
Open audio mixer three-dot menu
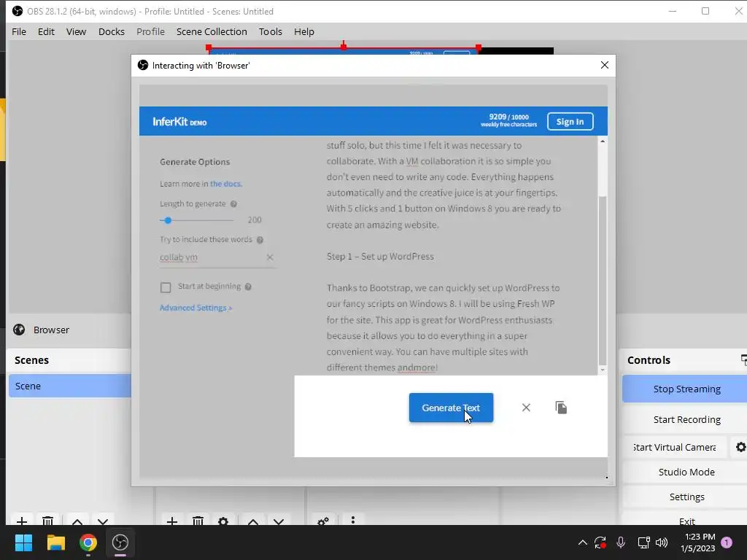click(x=352, y=520)
